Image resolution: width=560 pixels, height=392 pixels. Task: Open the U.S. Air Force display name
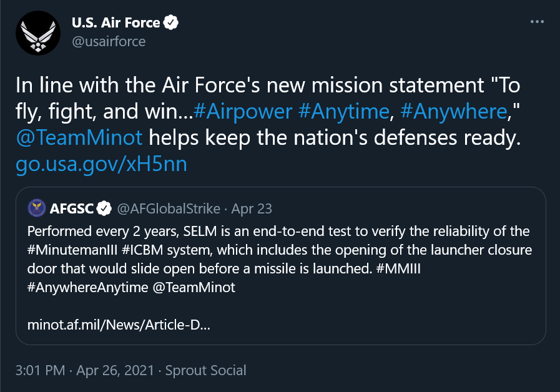pos(115,22)
